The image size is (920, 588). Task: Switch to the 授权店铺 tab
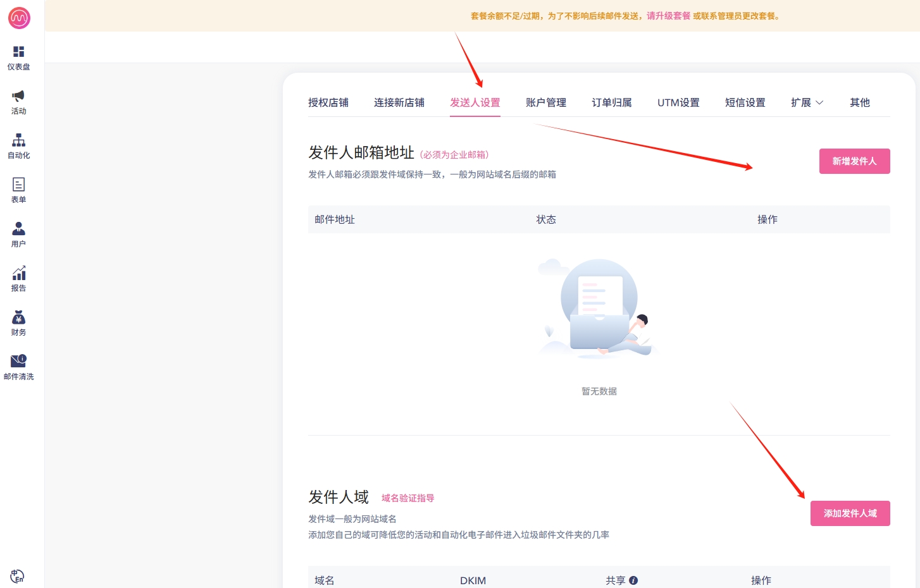pos(328,102)
